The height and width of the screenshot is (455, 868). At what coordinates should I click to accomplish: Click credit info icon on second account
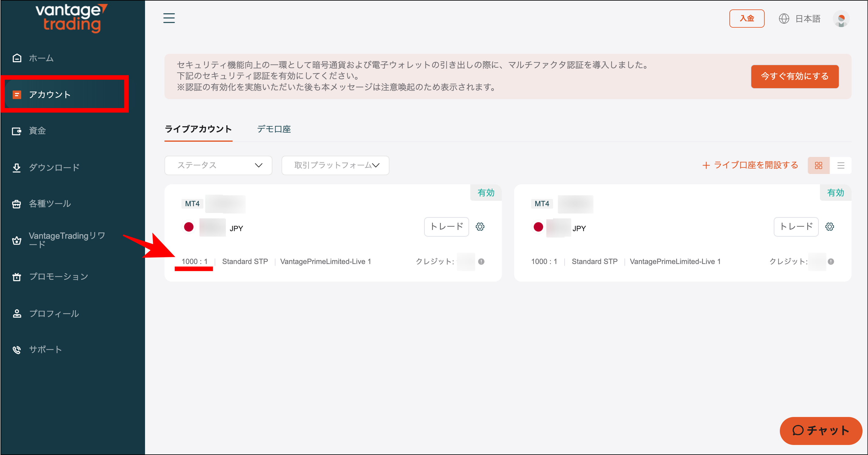pyautogui.click(x=831, y=262)
